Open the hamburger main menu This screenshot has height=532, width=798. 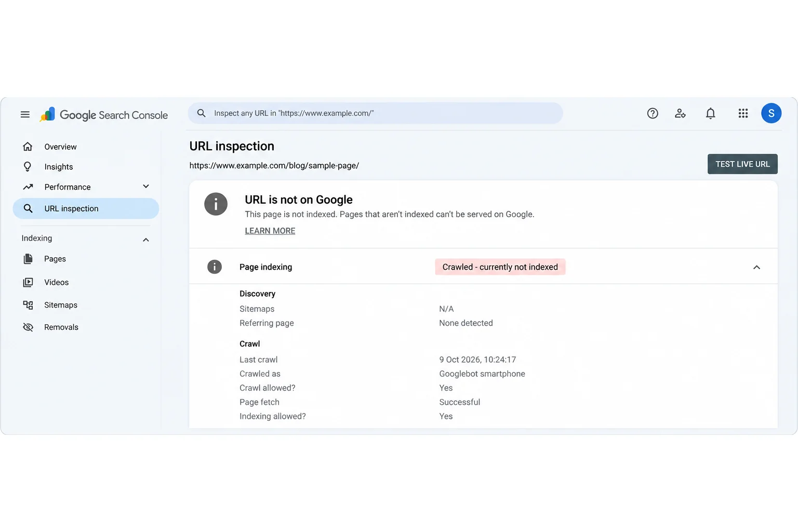(x=25, y=114)
